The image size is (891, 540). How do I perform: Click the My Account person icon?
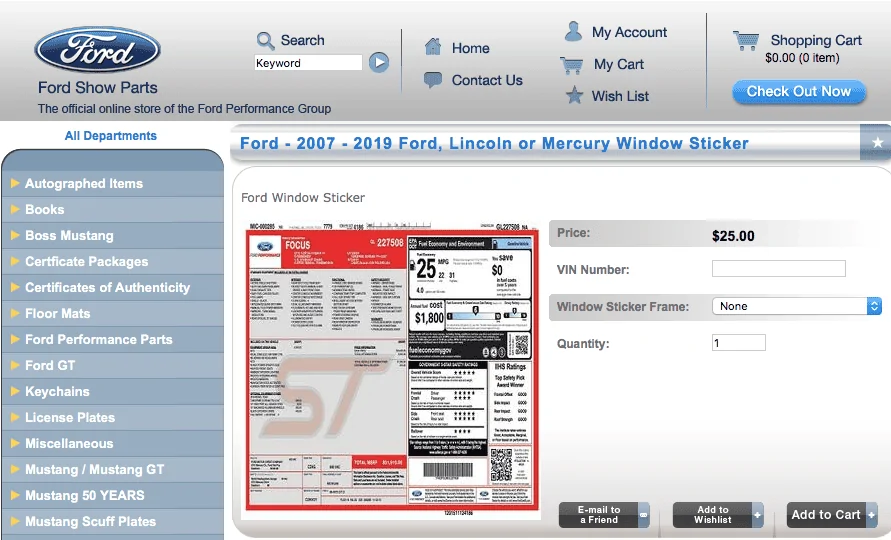tap(573, 31)
